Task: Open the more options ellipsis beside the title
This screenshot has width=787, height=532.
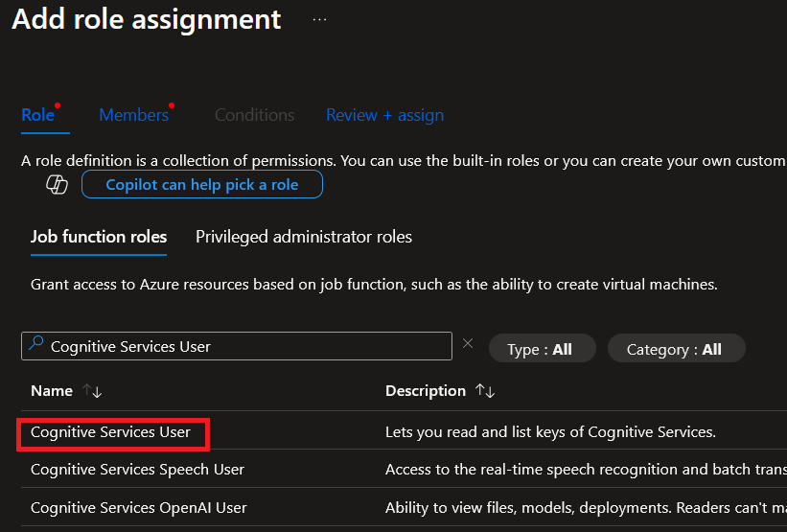Action: [320, 20]
